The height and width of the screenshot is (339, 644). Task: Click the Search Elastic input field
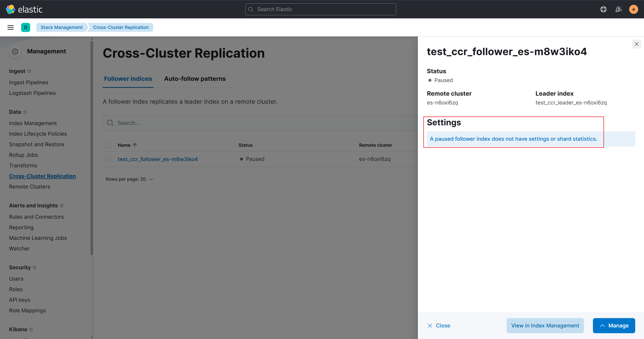click(320, 9)
